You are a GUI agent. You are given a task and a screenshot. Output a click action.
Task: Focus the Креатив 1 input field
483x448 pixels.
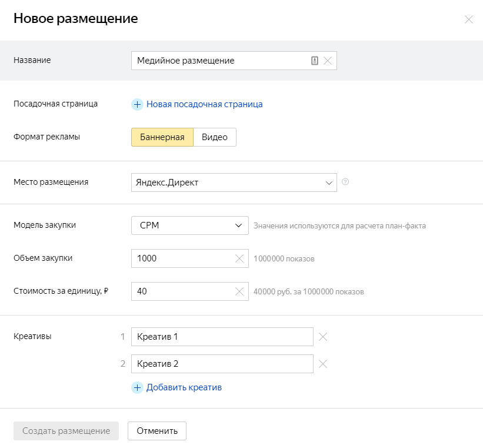(x=222, y=337)
